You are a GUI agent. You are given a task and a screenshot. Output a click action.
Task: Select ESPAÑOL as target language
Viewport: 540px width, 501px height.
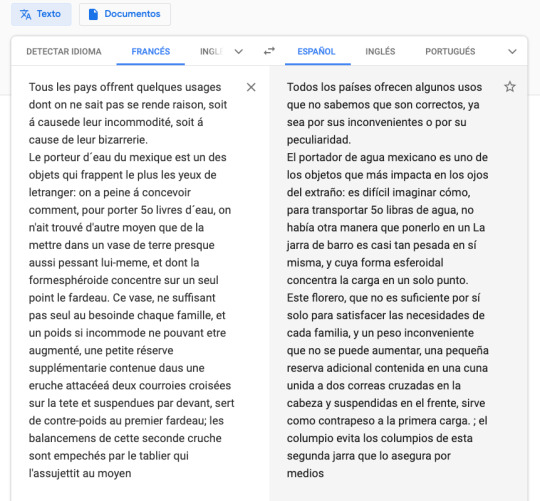[x=316, y=51]
